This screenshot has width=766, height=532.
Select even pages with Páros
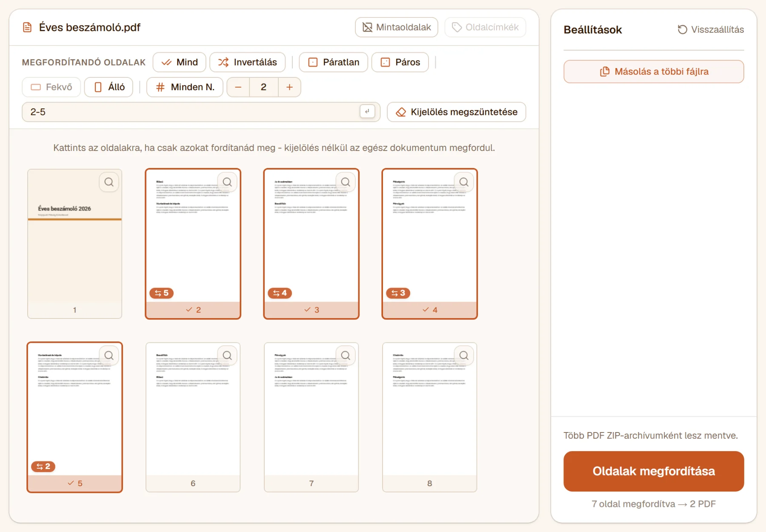[400, 62]
